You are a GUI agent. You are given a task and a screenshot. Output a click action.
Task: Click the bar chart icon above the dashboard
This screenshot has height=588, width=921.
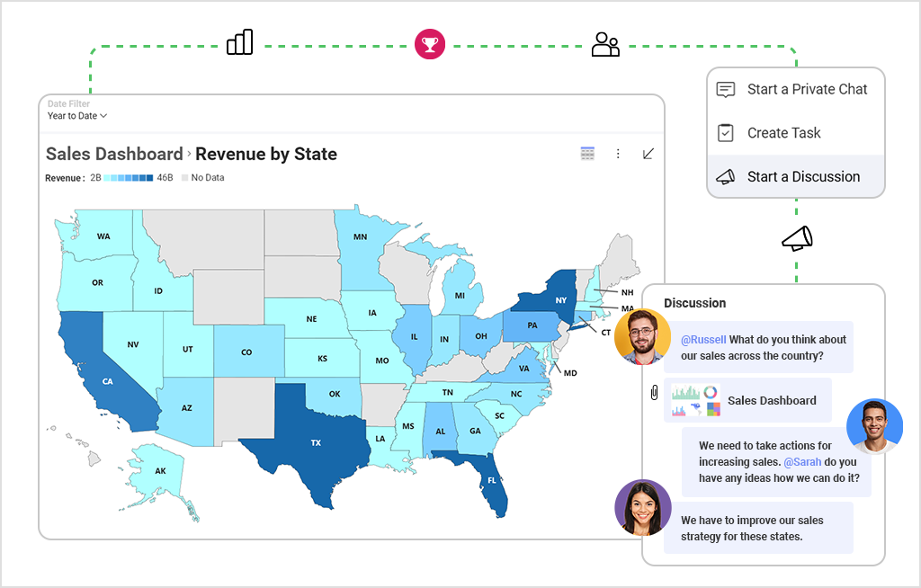(239, 41)
